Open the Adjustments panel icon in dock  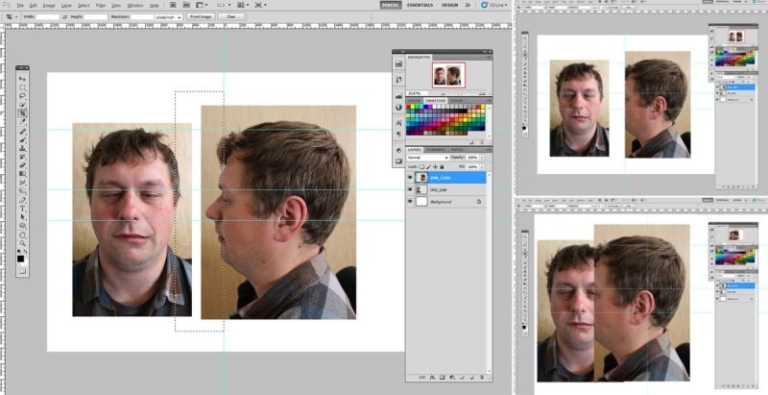click(x=399, y=150)
